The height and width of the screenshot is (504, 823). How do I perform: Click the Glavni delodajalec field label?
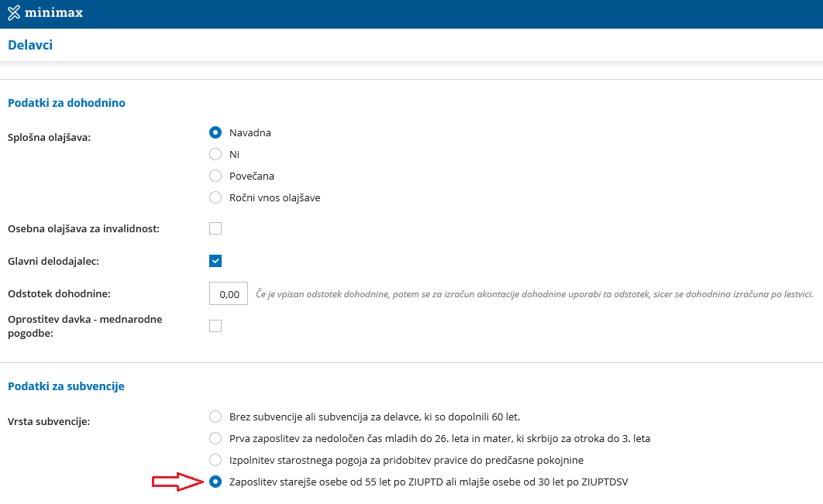coord(53,261)
